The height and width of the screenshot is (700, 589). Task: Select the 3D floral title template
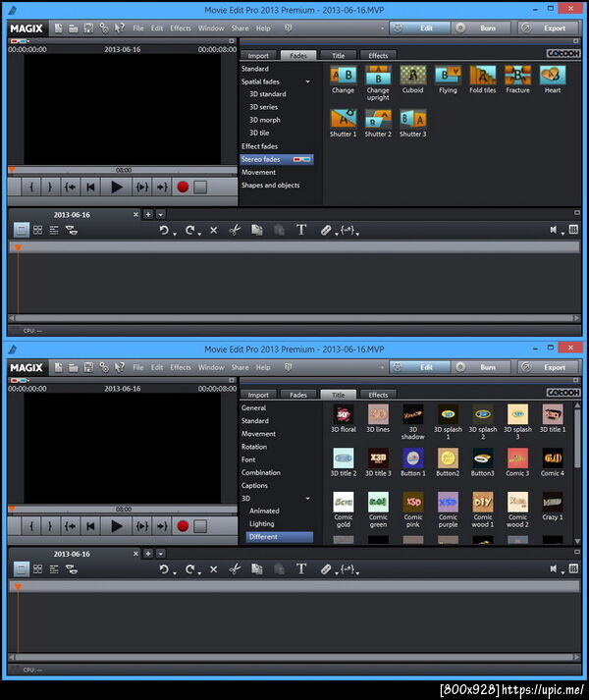[x=343, y=414]
